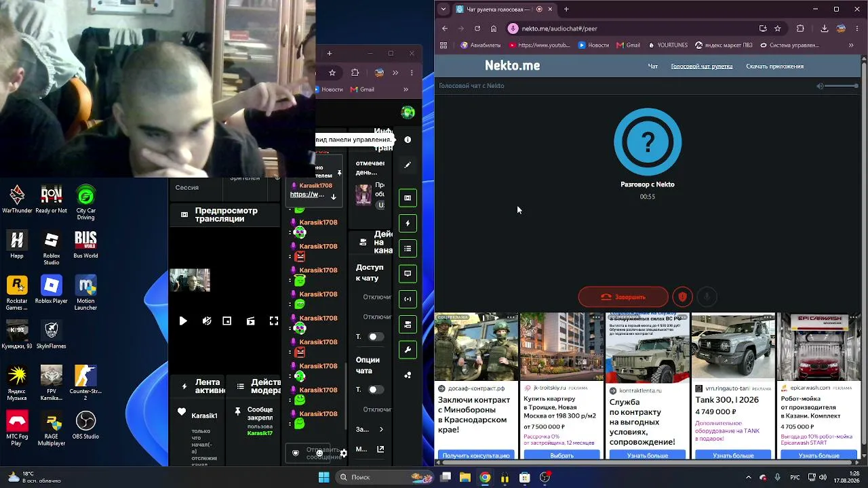Open the Авиабилеты bookmark
The height and width of the screenshot is (488, 868).
click(481, 45)
